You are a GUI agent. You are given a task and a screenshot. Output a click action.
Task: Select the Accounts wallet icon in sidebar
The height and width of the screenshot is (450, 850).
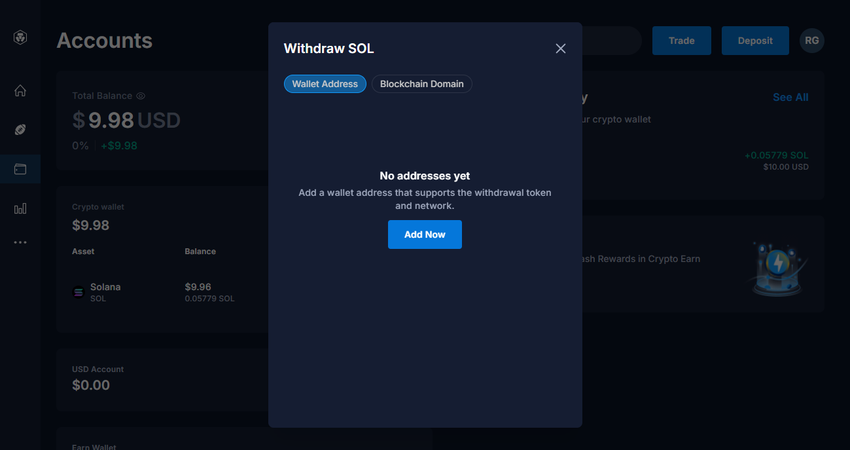(20, 169)
